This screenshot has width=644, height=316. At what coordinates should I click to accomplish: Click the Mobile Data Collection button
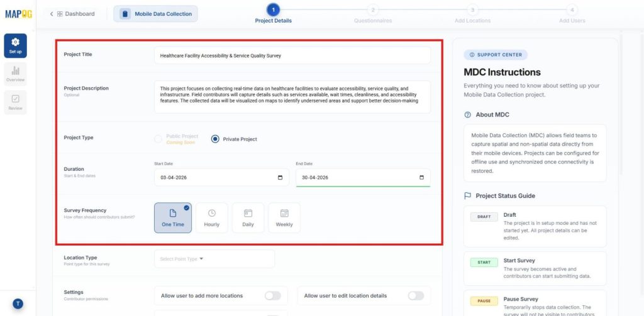tap(155, 14)
